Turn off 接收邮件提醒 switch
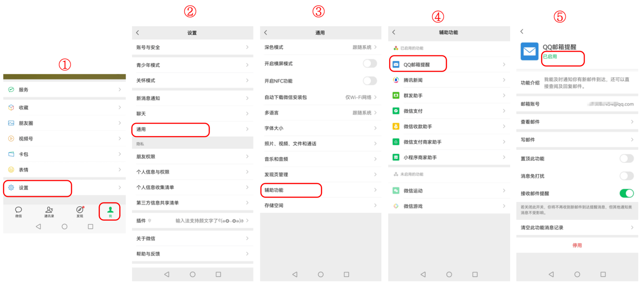 (627, 193)
